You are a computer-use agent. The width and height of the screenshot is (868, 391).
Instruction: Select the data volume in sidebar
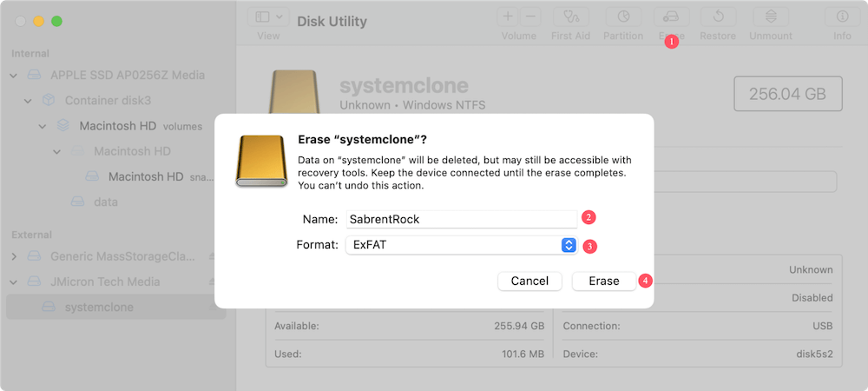pos(105,202)
